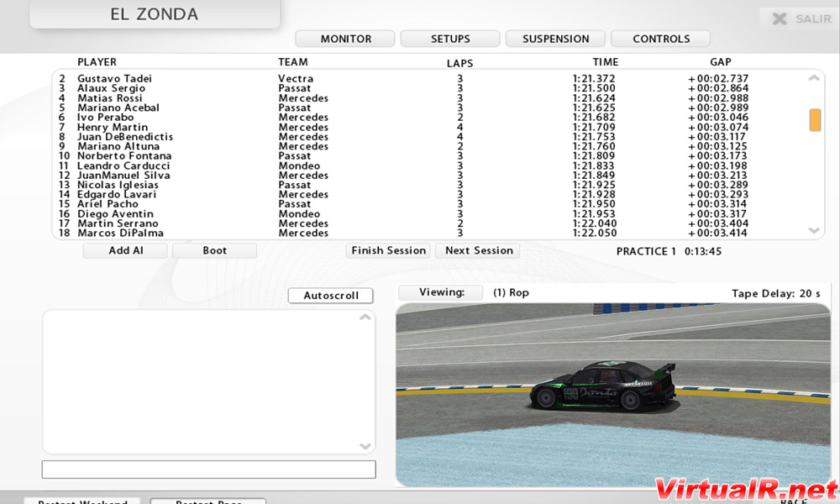Viewport: 840px width, 504px height.
Task: Open the SUSPENSION tab
Action: (555, 39)
